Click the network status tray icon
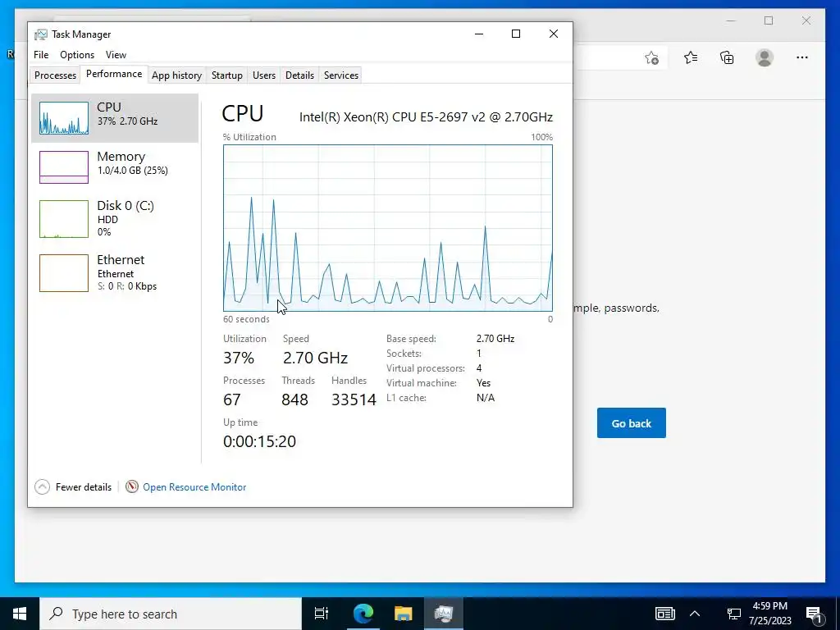 733,614
